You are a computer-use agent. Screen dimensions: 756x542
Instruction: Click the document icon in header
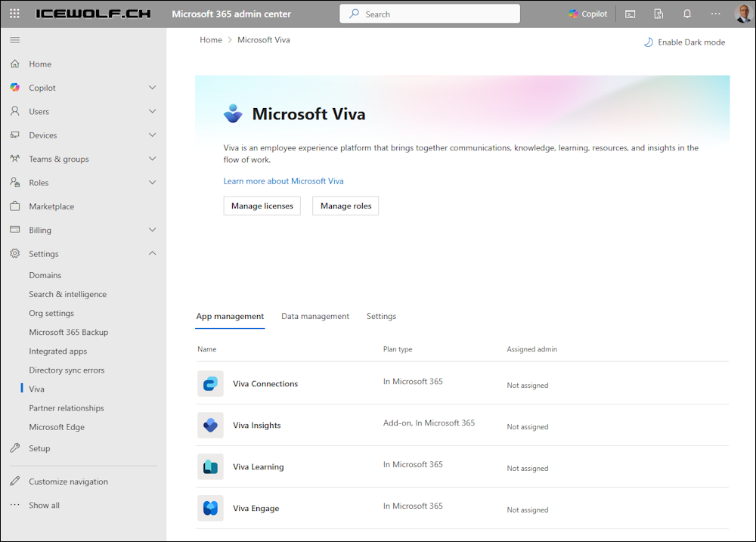[658, 14]
